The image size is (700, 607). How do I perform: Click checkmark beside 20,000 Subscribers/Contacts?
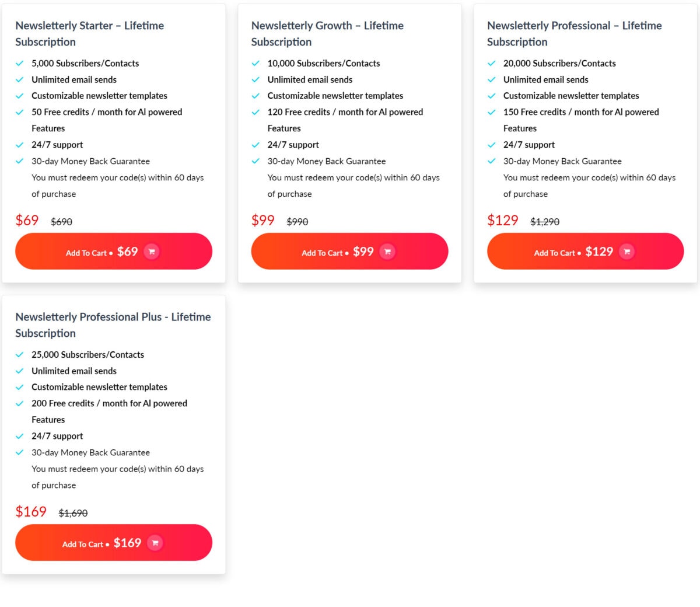(491, 63)
